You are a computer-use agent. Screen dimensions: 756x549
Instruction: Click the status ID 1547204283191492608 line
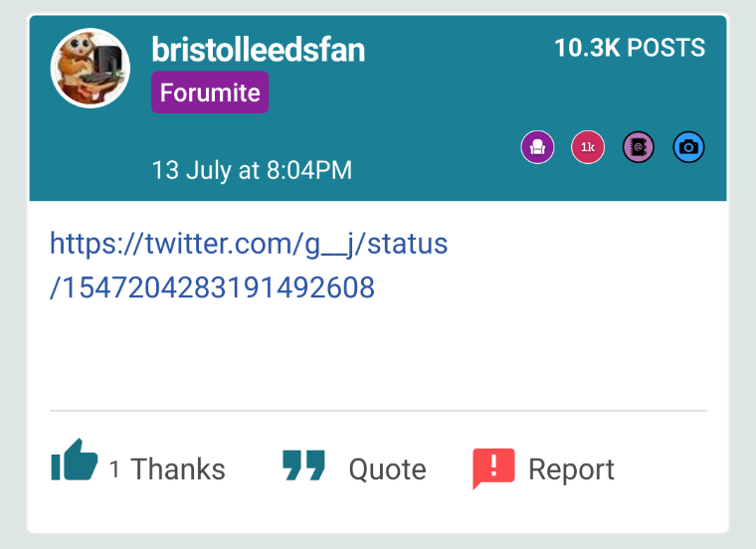212,287
